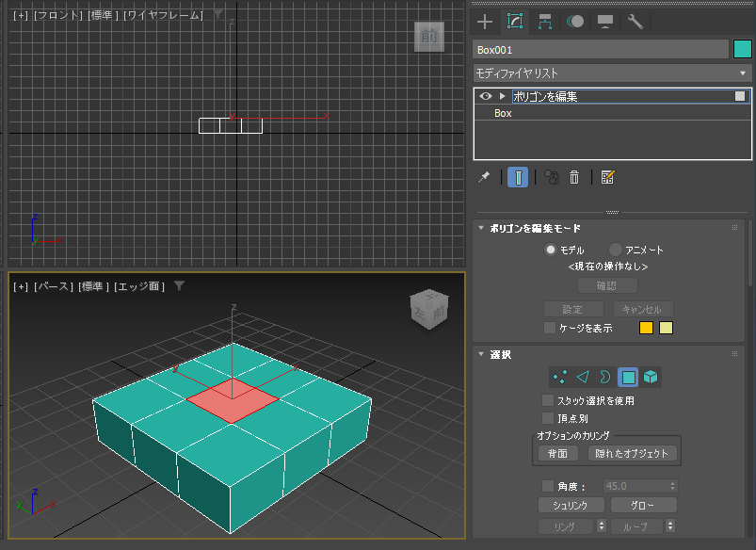Click the リング button
756x550 pixels.
[565, 526]
